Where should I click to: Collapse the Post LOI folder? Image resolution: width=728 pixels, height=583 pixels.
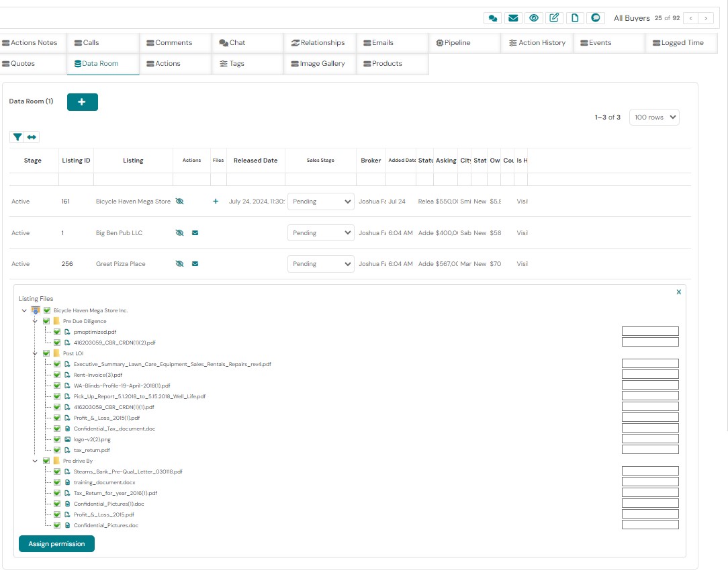[x=35, y=353]
